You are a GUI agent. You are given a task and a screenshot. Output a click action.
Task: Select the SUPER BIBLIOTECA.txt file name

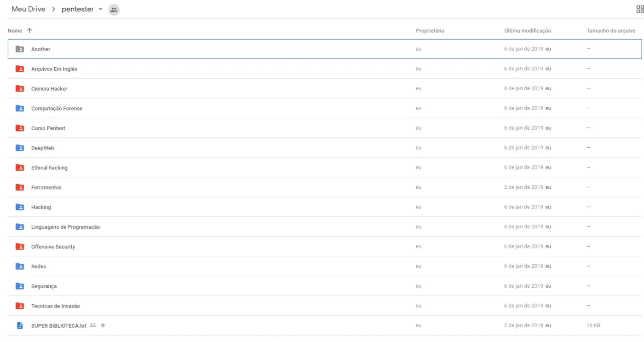(x=59, y=326)
